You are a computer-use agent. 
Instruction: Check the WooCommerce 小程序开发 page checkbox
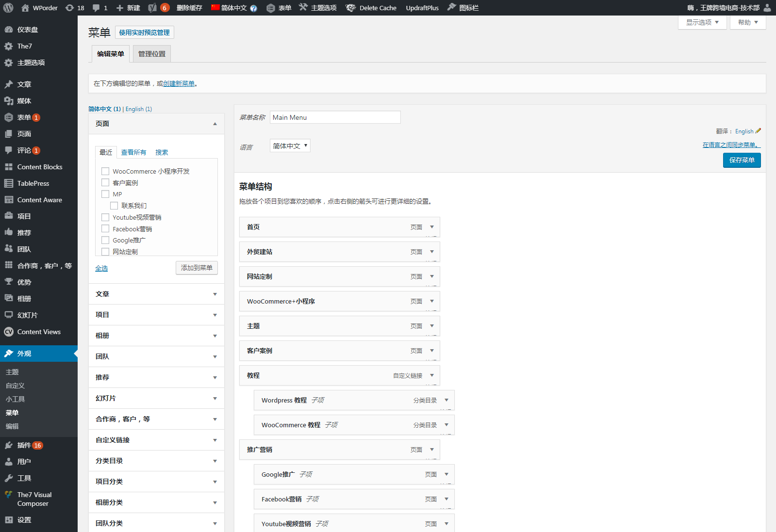[x=105, y=171]
